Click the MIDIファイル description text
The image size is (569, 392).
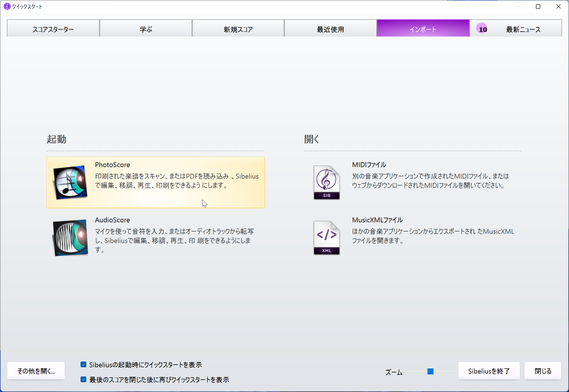pos(430,181)
